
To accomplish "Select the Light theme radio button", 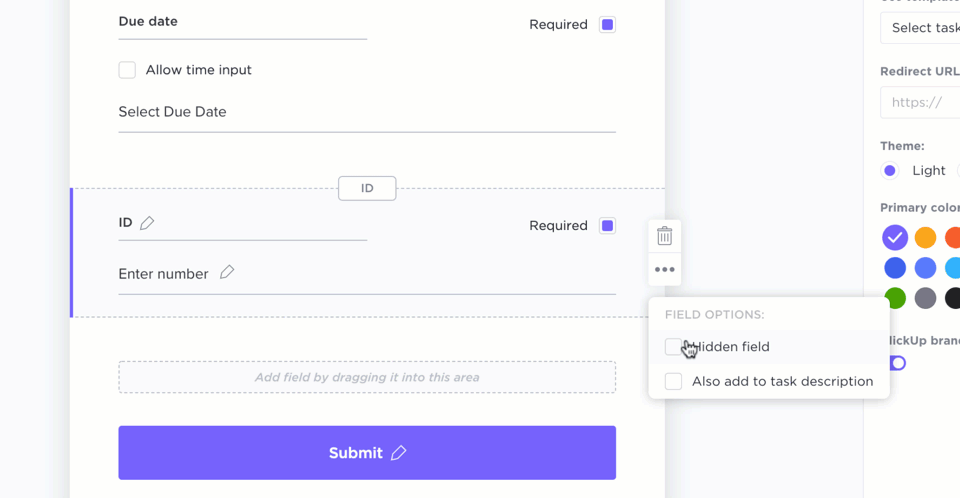I will 890,171.
